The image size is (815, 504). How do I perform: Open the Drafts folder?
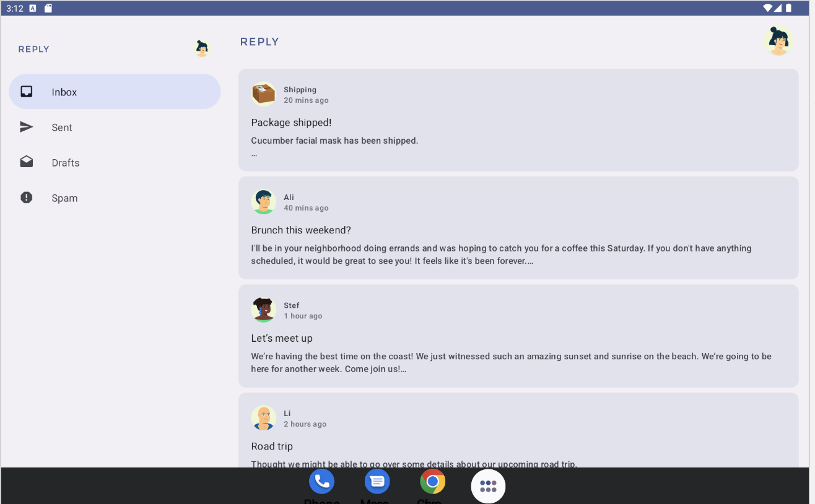point(66,163)
